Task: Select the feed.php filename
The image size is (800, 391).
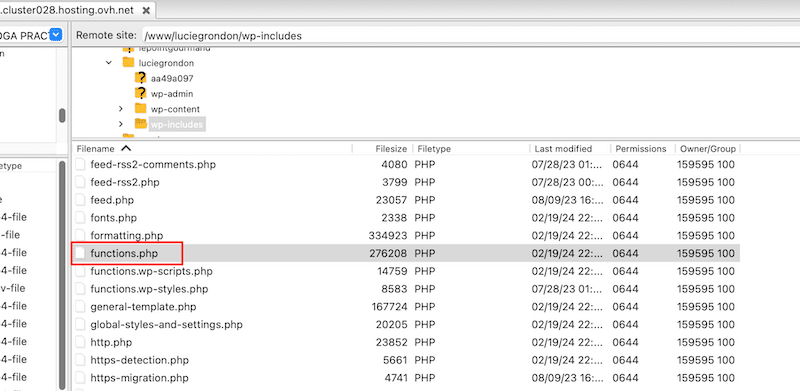Action: (112, 200)
